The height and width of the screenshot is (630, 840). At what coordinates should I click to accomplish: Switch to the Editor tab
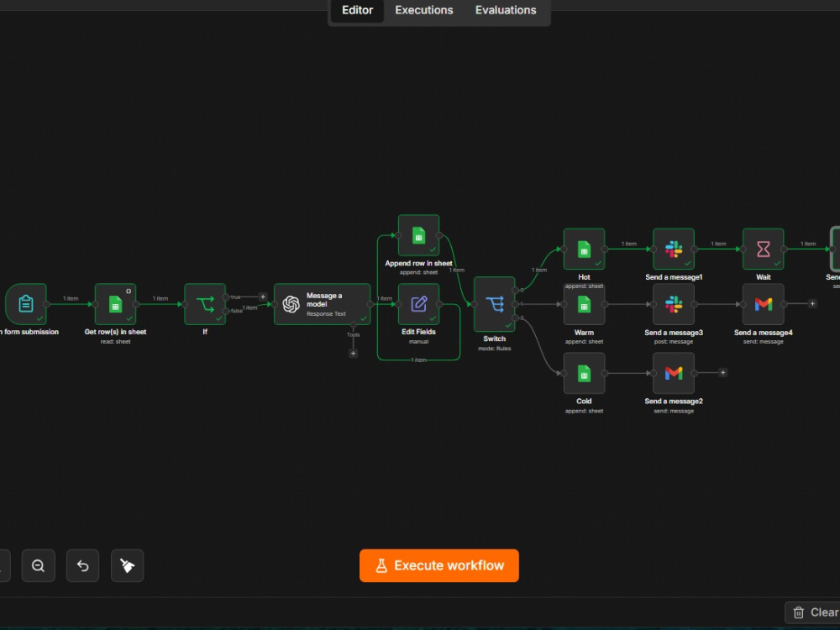pyautogui.click(x=357, y=10)
